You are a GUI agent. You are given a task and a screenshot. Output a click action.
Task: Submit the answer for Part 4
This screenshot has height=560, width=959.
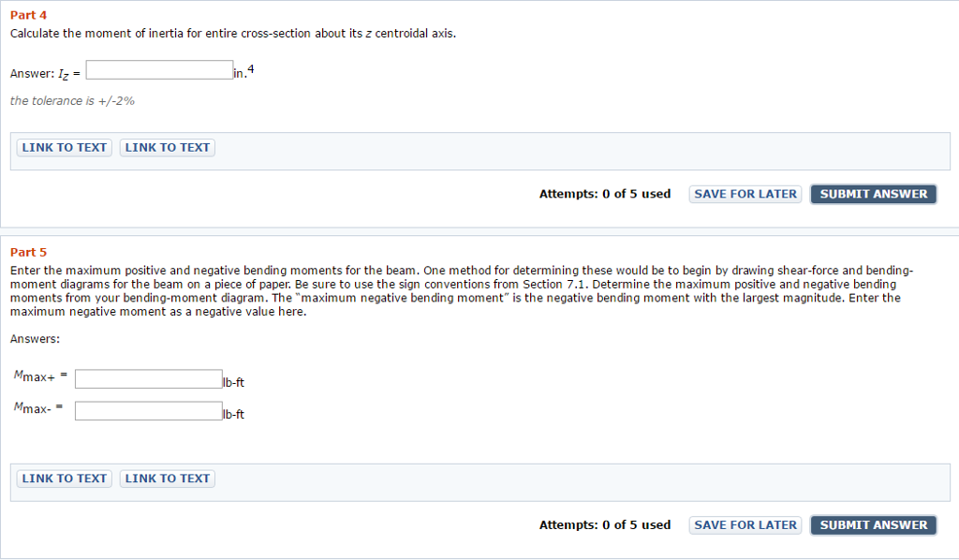(873, 194)
